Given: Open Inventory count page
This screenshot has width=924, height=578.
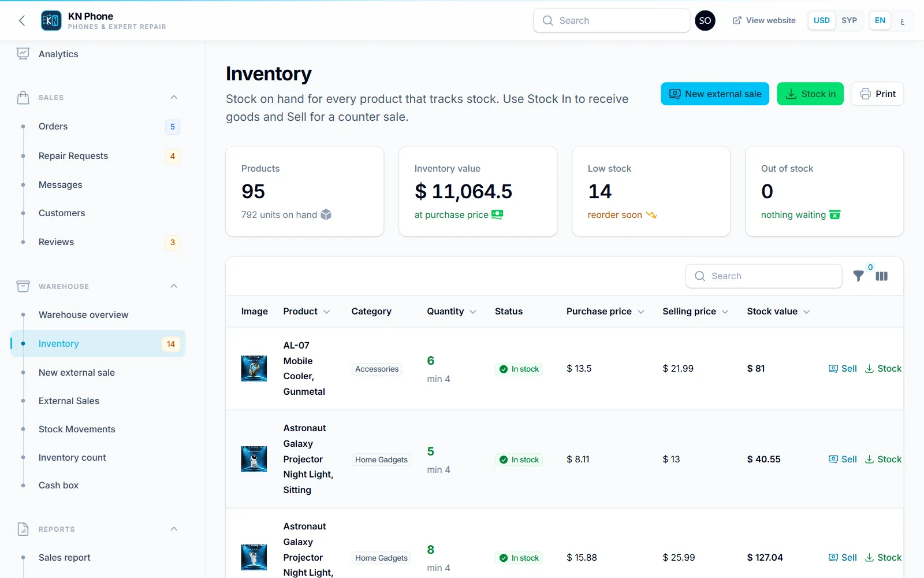Looking at the screenshot, I should (x=98, y=458).
